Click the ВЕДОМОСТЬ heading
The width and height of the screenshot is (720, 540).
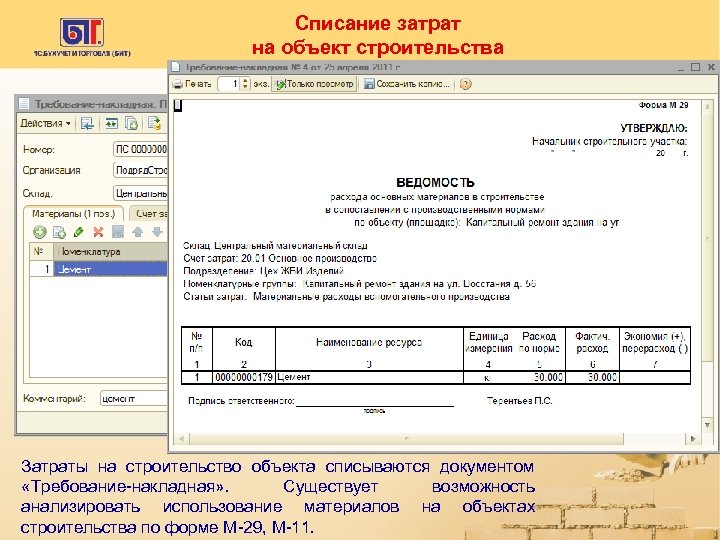pos(435,183)
